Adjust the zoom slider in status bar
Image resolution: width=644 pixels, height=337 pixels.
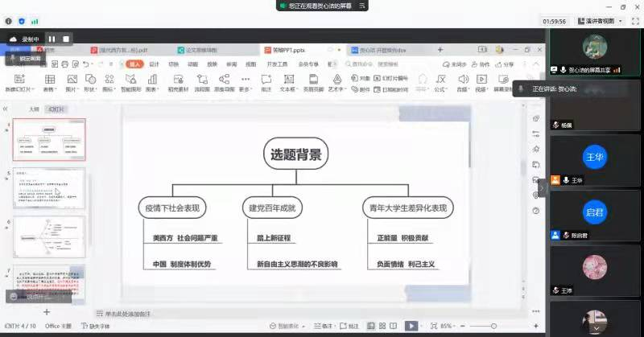coord(491,326)
